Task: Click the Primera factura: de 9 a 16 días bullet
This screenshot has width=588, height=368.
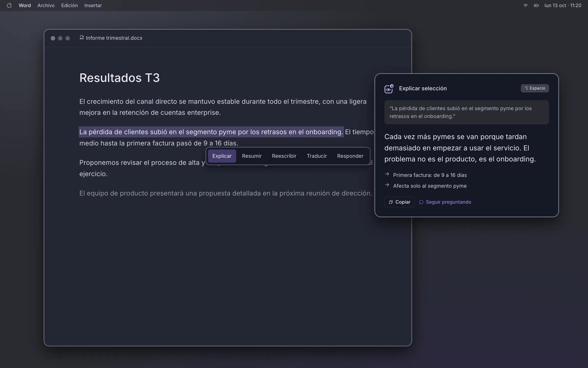Action: point(430,175)
